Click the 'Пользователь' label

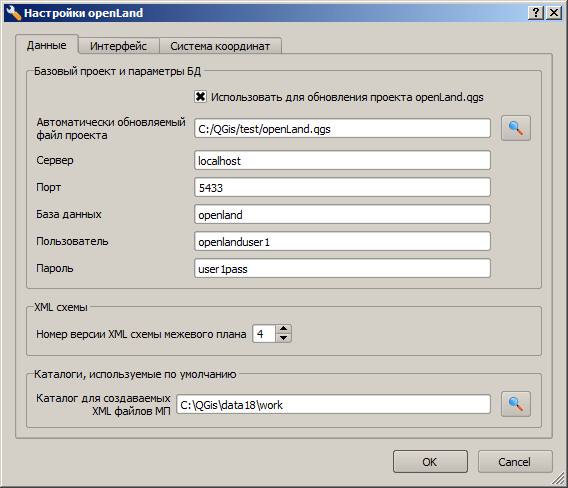tap(72, 241)
